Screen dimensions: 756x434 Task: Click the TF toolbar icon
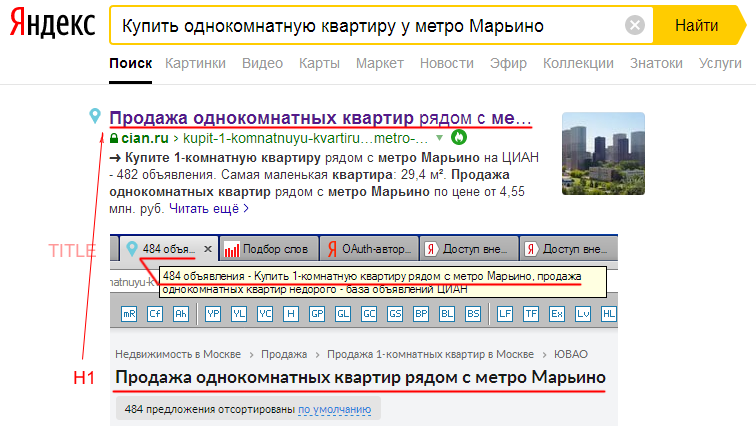coord(531,314)
